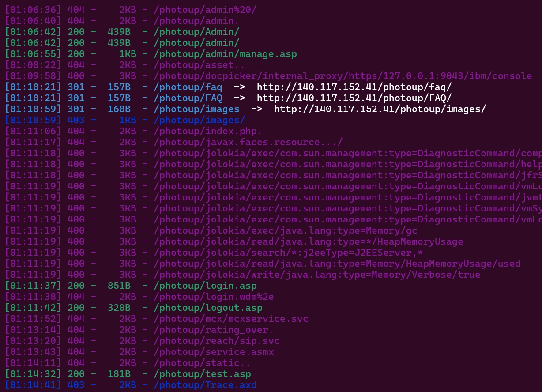This screenshot has height=392, width=542.
Task: Click the lowercase /photoup/faq 301 path
Action: [x=188, y=87]
